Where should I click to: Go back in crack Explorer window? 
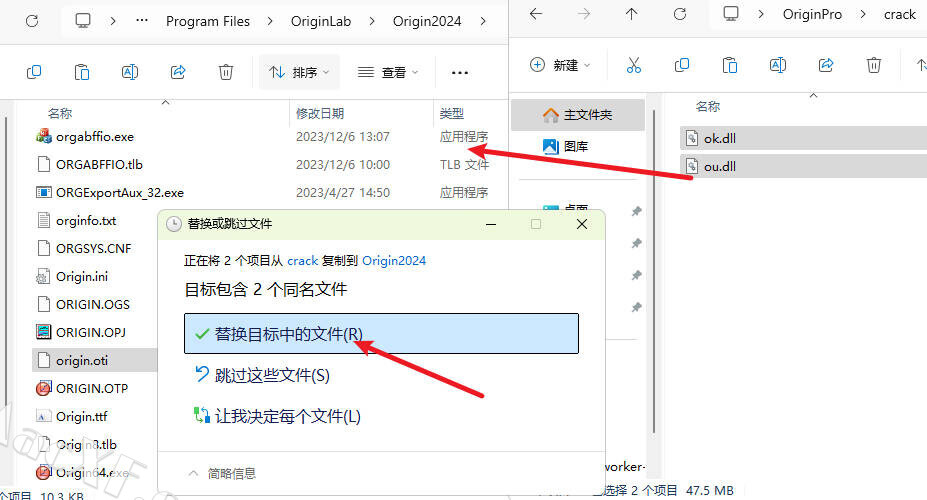click(536, 14)
